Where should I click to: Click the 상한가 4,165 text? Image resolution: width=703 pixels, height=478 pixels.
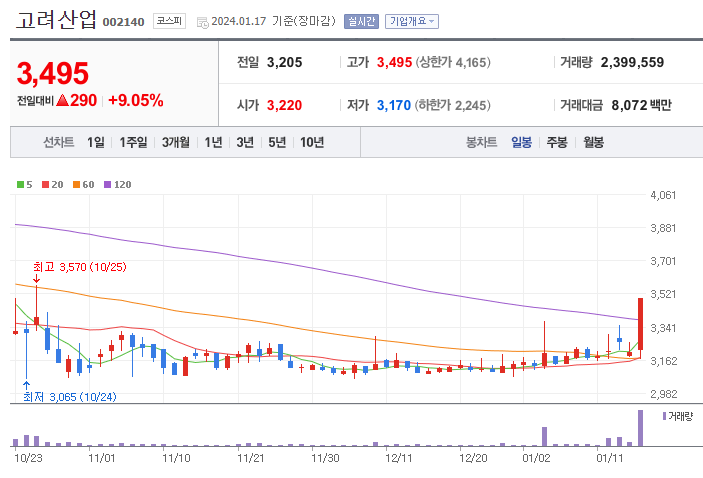[453, 62]
